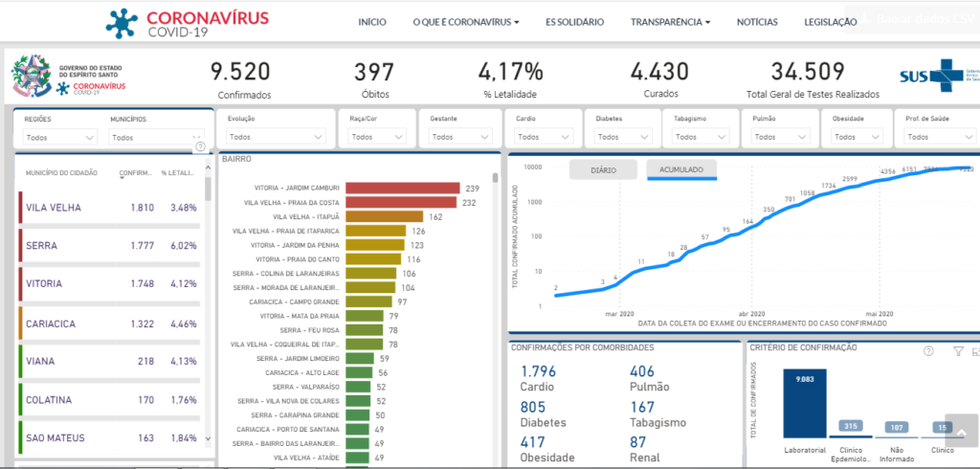Screen dimensions: 980x469
Task: Open the Transparência menu
Action: click(x=670, y=21)
